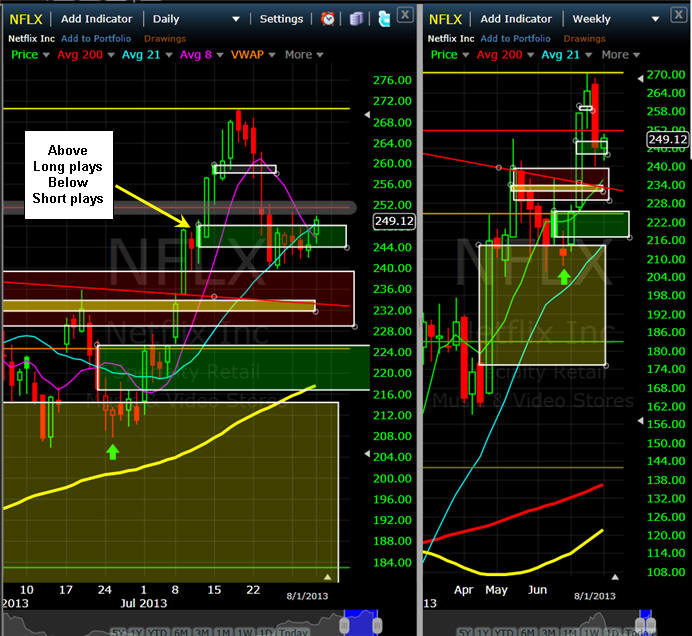Select the 3M range in Daily chart
Image resolution: width=692 pixels, height=636 pixels.
202,632
